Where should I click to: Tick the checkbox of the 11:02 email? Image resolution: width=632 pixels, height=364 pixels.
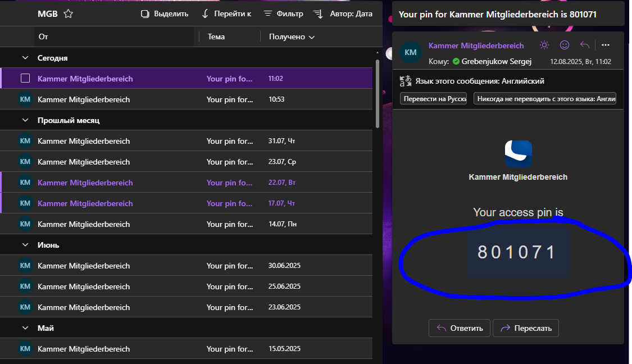click(25, 78)
